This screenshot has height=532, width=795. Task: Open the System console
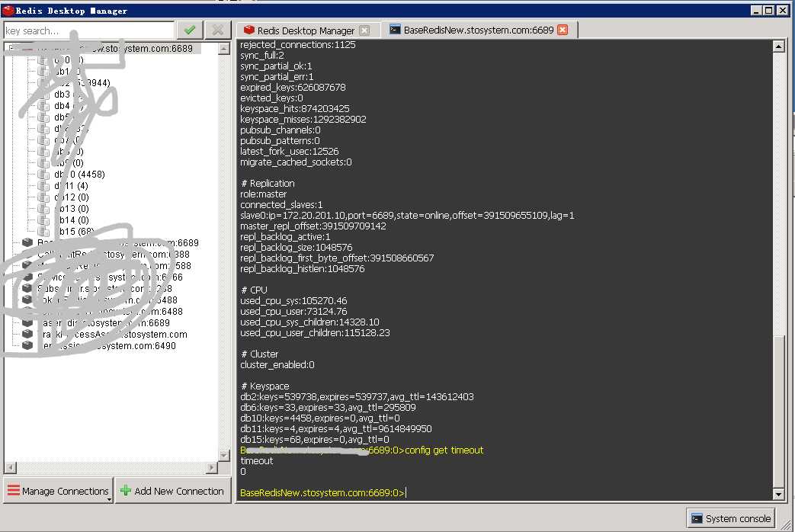[731, 518]
